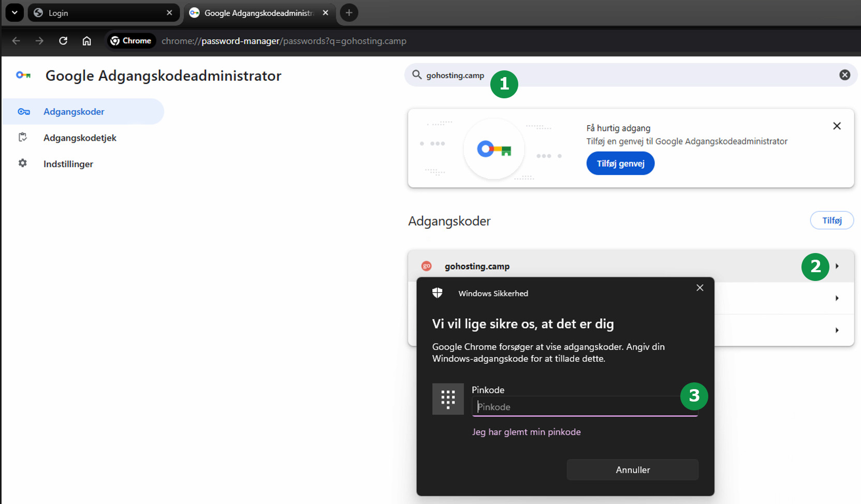Clear the gohosting.camp search query

click(844, 75)
